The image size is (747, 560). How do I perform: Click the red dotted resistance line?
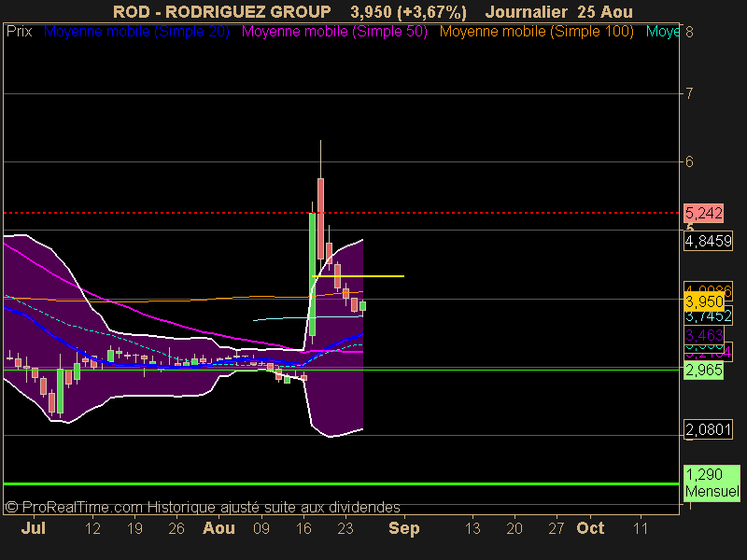(x=341, y=213)
